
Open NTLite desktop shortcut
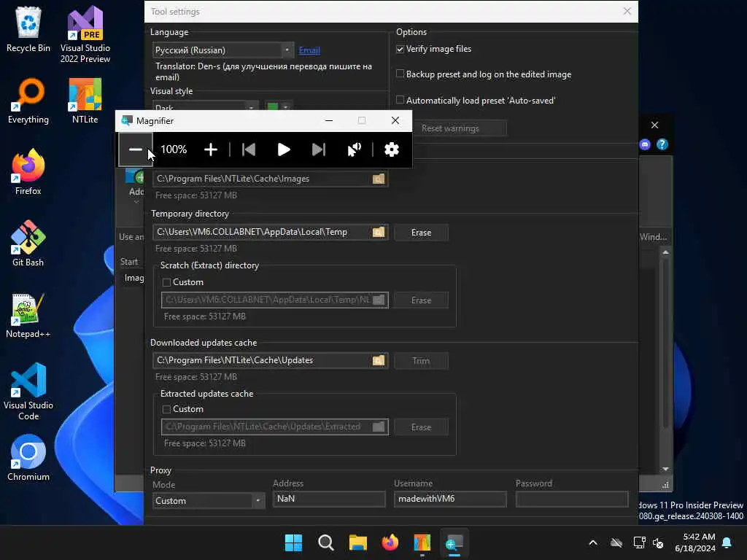pyautogui.click(x=85, y=101)
